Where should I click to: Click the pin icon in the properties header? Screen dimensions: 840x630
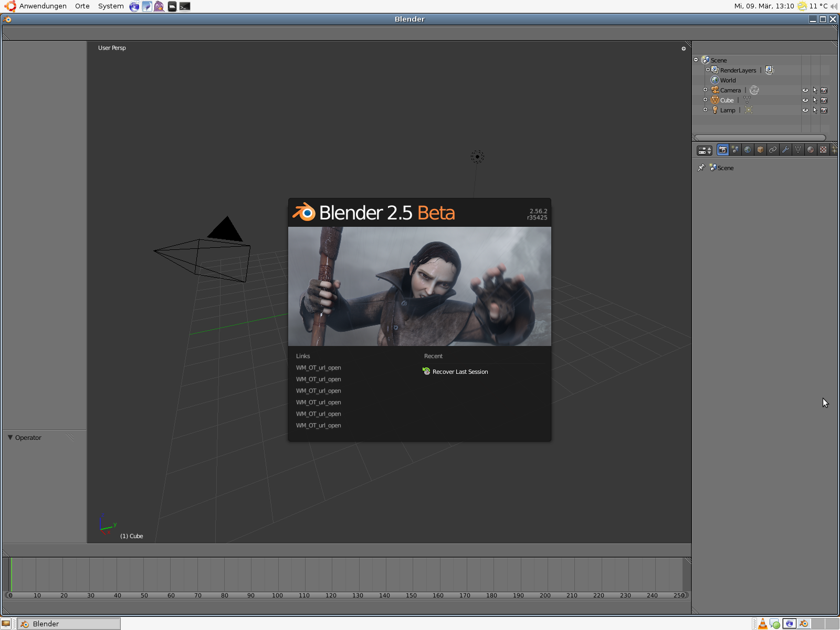click(701, 167)
